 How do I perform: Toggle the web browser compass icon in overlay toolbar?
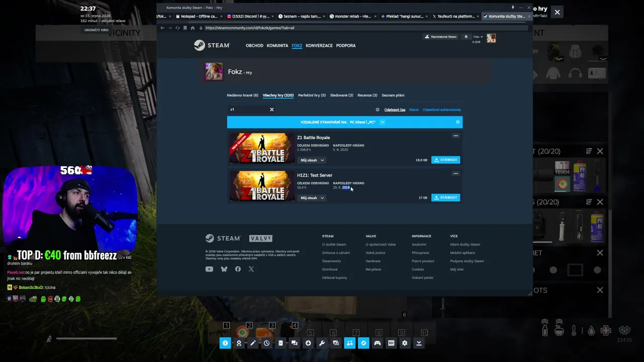[363, 343]
